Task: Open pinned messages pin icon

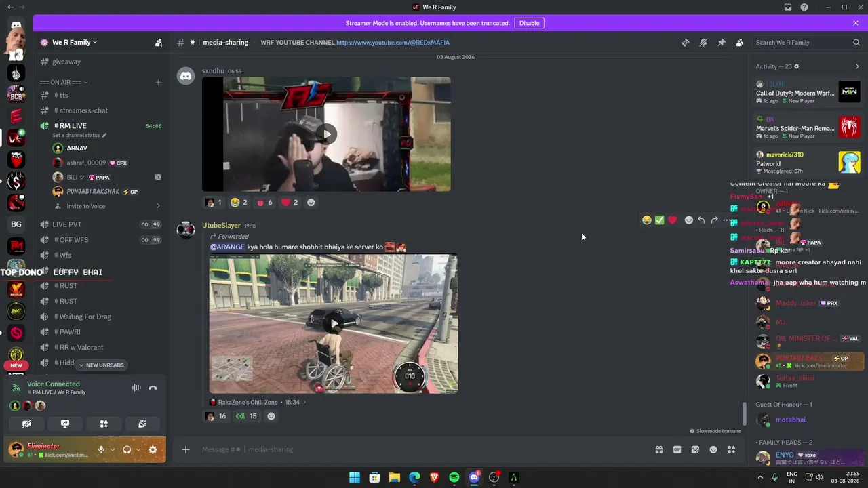Action: (722, 42)
